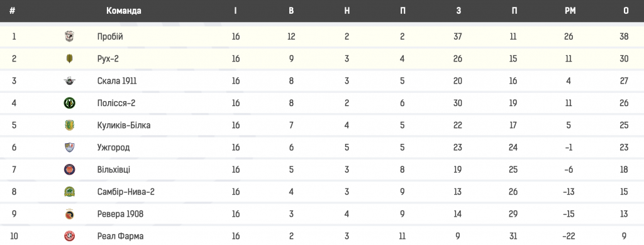Sort by the В wins column header
644x245 pixels.
tap(291, 11)
